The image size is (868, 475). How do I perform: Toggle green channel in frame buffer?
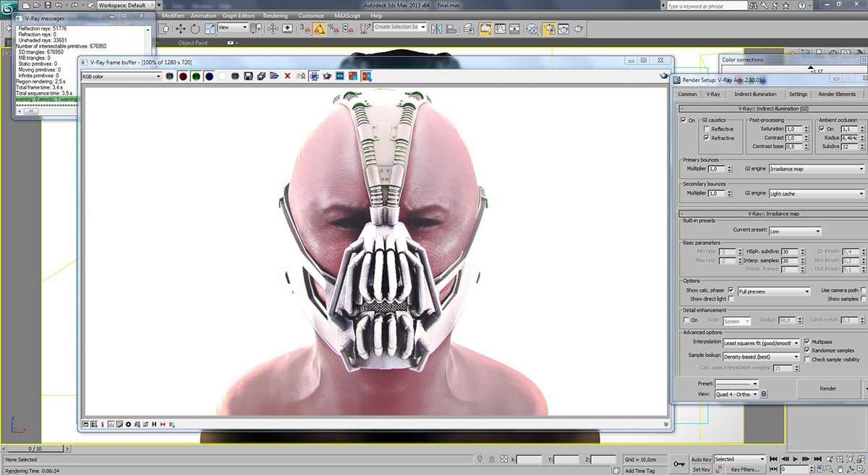[x=196, y=76]
